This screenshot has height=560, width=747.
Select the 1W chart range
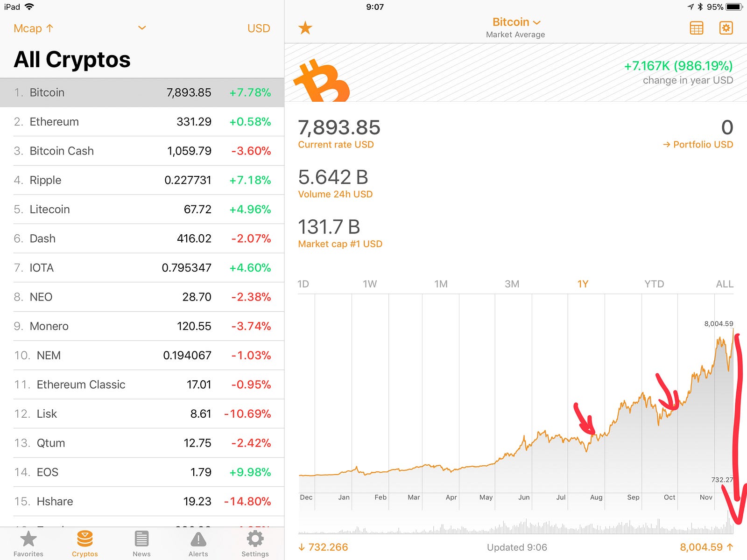(370, 284)
